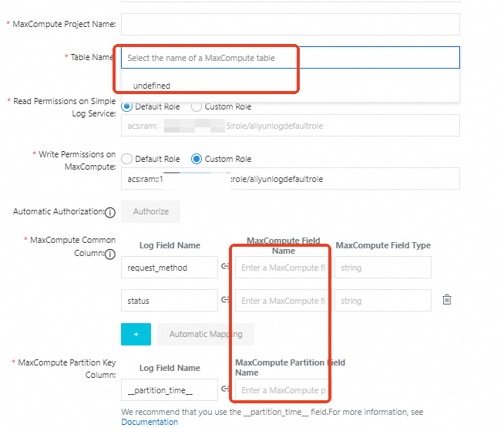Delete the status row with the trash icon
The image size is (504, 428).
pyautogui.click(x=447, y=299)
